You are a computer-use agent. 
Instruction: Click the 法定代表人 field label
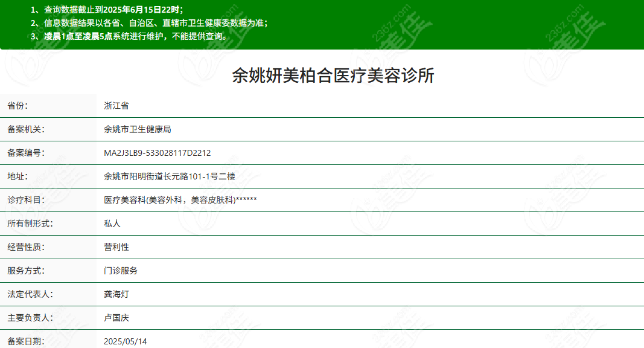(x=30, y=294)
